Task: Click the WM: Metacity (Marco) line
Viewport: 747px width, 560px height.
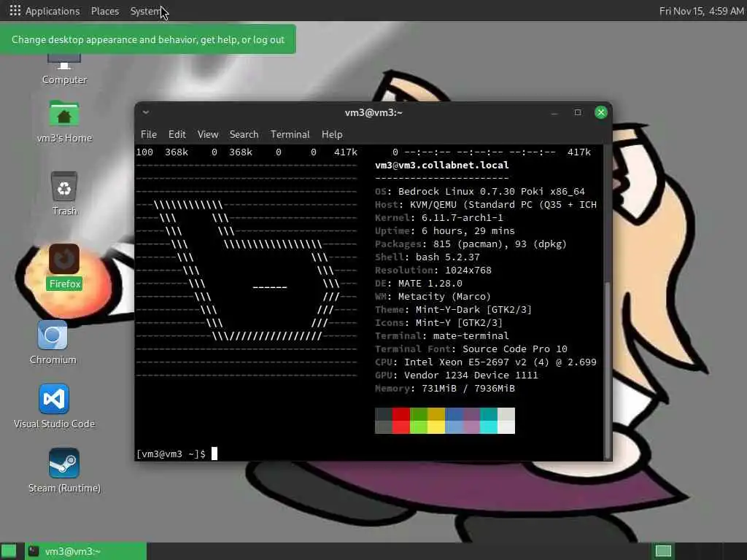Action: coord(433,296)
